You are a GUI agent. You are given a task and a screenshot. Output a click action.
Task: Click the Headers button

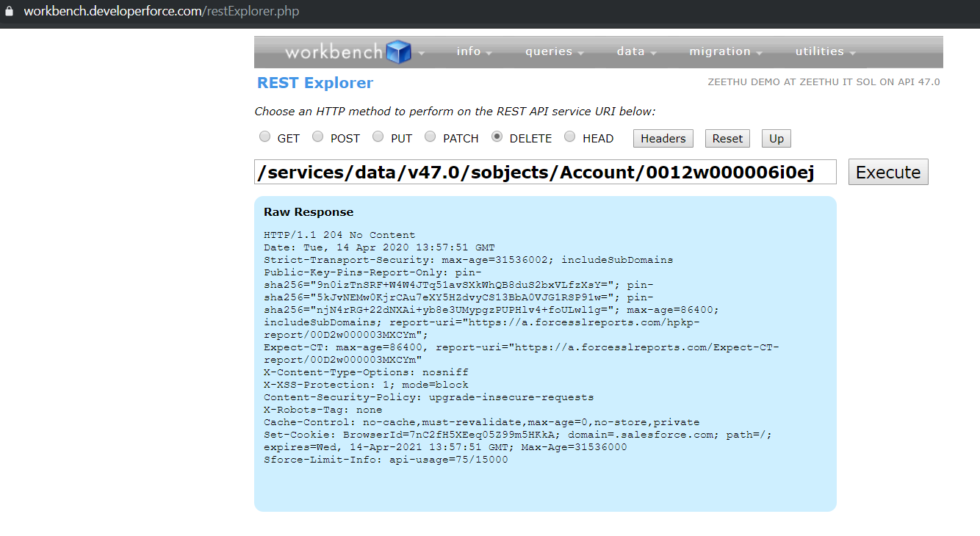(x=663, y=138)
